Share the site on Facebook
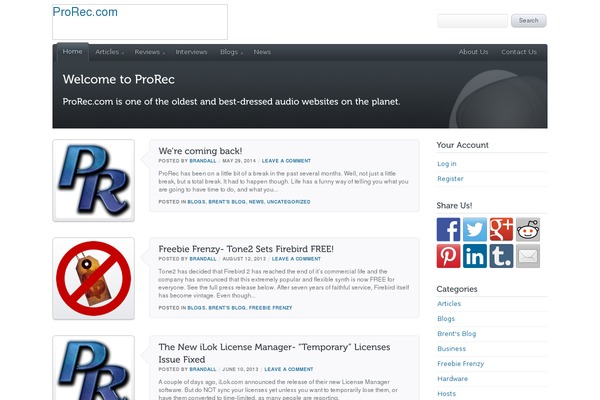The height and width of the screenshot is (400, 600). 448,229
